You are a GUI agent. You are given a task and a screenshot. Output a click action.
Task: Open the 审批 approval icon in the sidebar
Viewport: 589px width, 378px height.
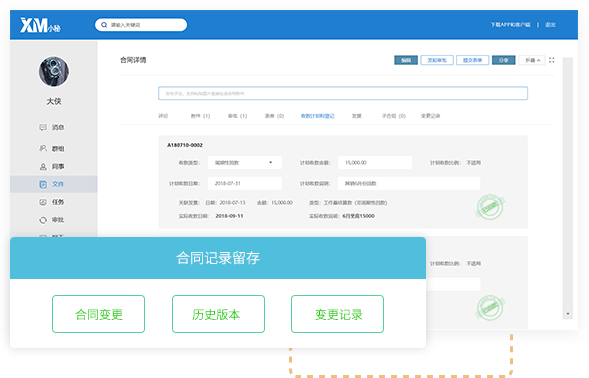coord(43,220)
